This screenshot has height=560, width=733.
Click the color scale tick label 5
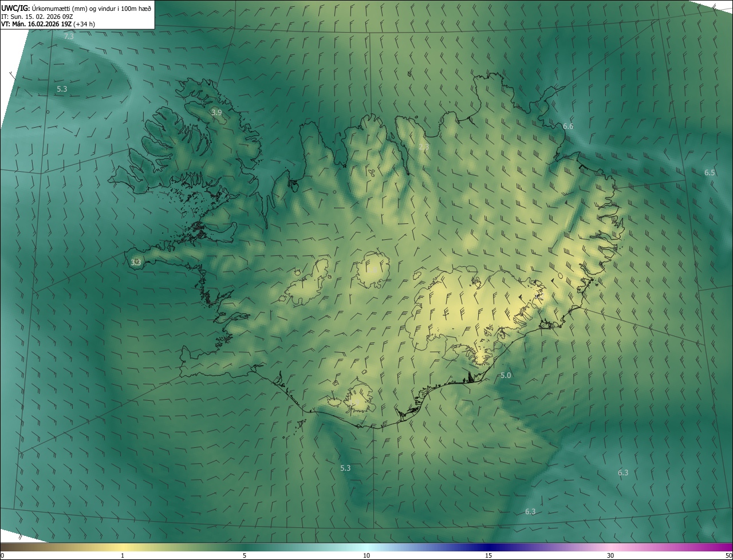click(x=245, y=555)
